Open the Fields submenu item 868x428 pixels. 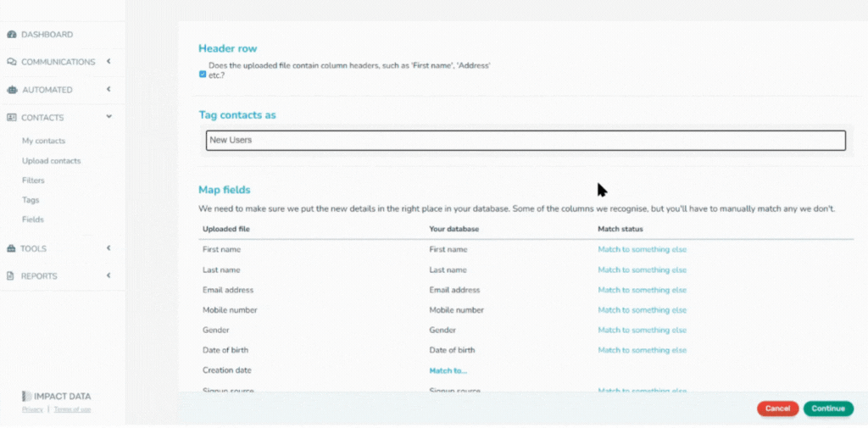33,220
